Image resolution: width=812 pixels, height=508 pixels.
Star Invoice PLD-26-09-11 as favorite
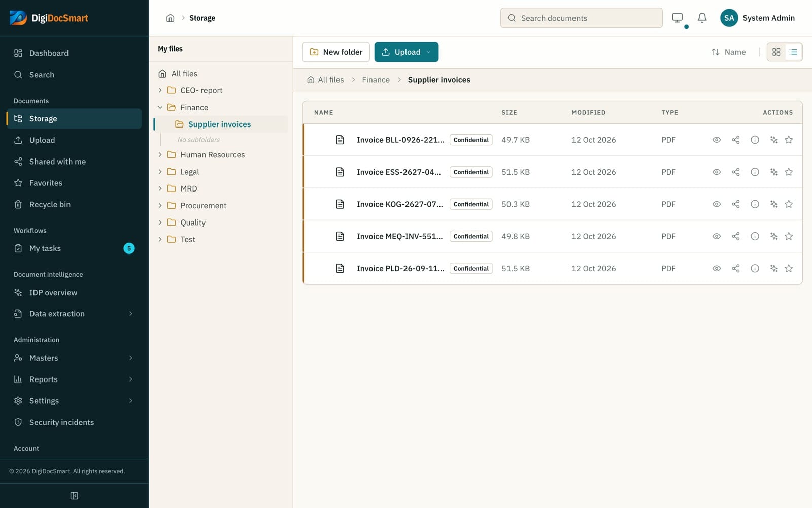click(789, 268)
